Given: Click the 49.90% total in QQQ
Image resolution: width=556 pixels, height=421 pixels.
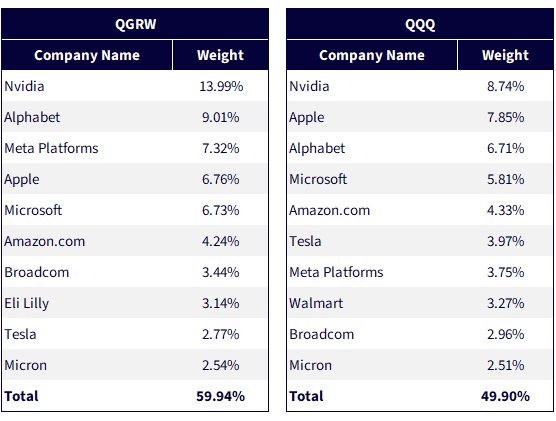Looking at the screenshot, I should 505,396.
